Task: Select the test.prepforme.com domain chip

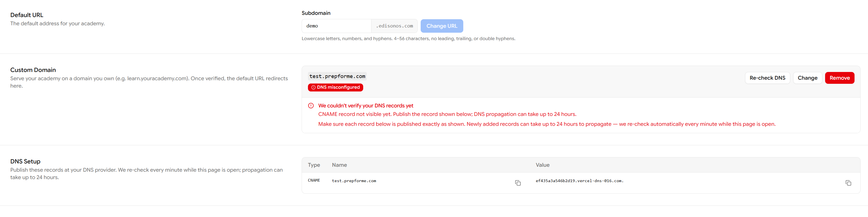Action: [337, 76]
